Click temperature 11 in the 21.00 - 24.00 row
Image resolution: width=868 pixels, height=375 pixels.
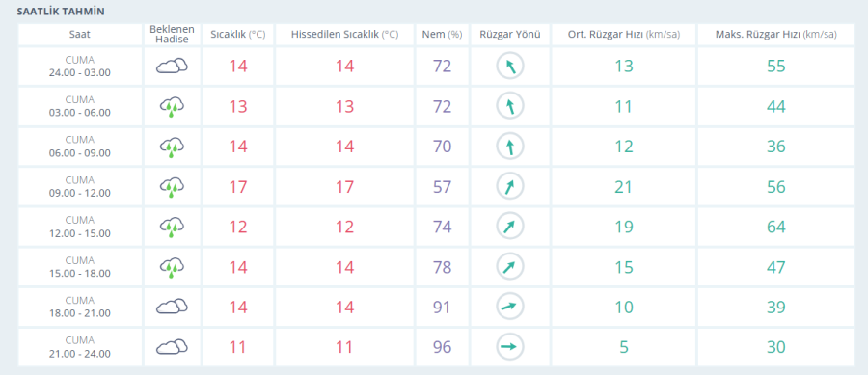pos(238,347)
